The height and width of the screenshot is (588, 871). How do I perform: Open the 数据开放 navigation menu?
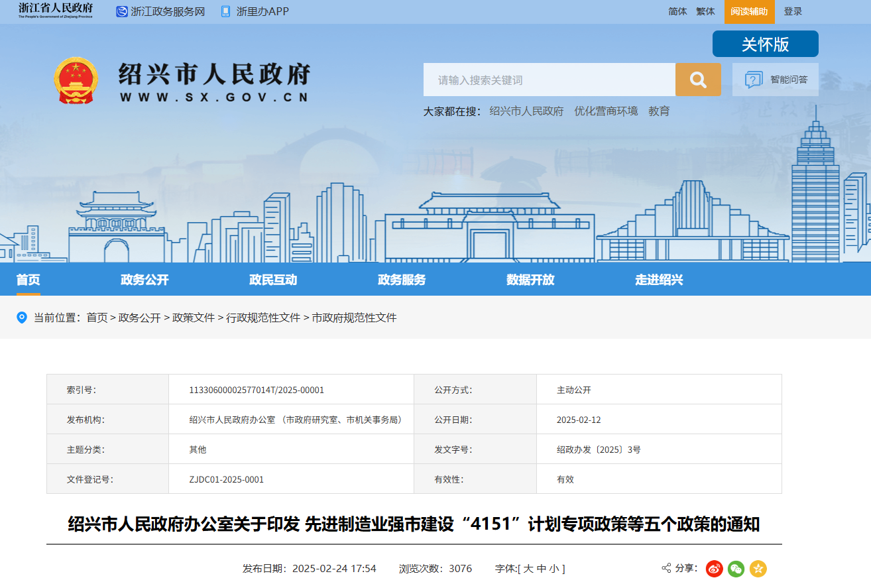pos(530,280)
